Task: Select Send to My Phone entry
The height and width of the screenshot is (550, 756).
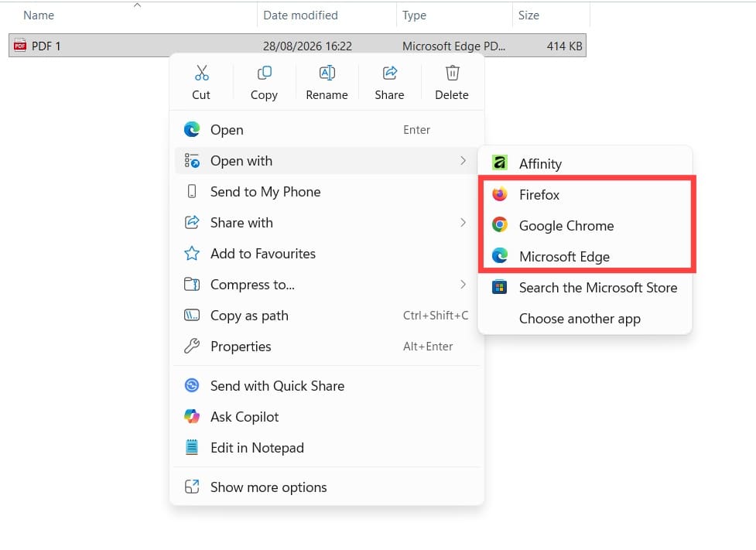Action: click(327, 191)
